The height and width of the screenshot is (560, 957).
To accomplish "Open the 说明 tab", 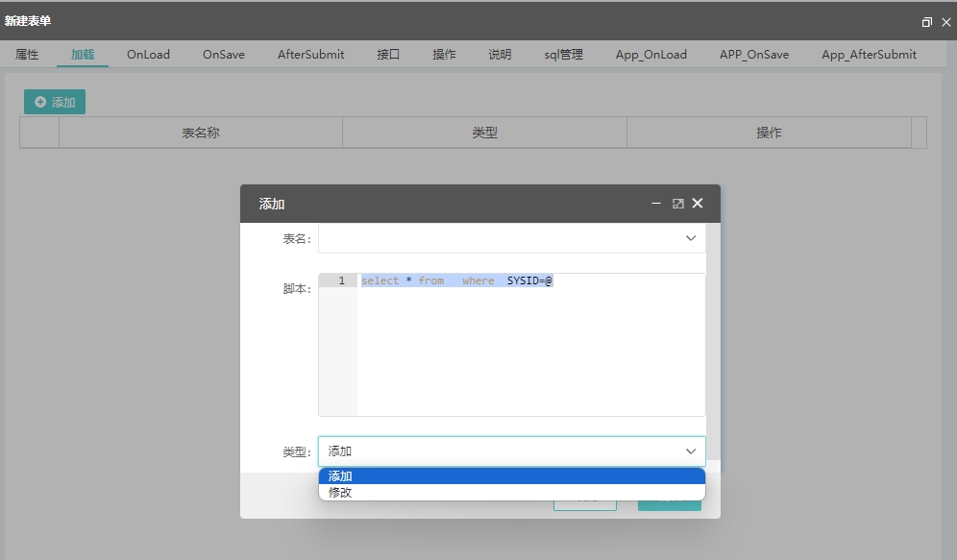I will (x=500, y=55).
